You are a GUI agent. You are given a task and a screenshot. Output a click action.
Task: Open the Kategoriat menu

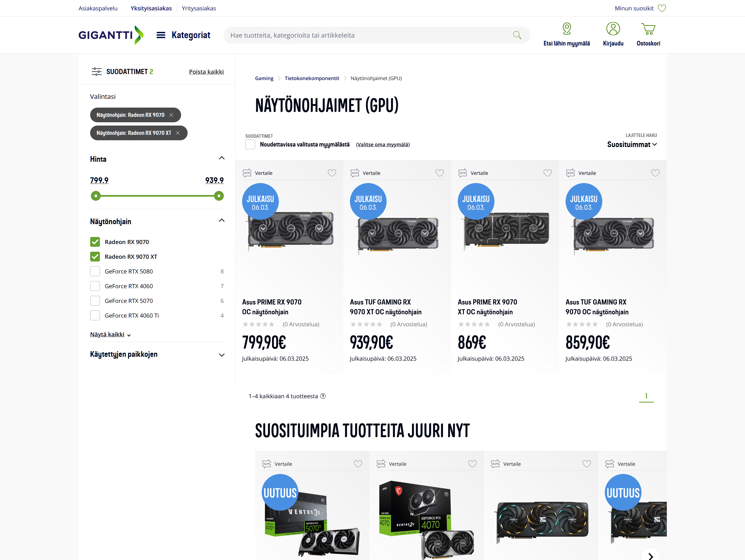[183, 35]
